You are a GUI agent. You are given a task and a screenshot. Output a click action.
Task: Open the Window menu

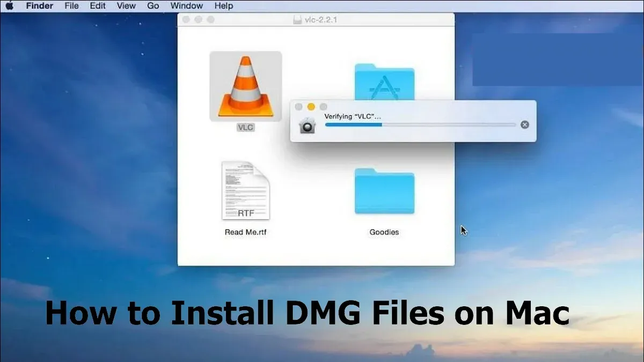187,6
